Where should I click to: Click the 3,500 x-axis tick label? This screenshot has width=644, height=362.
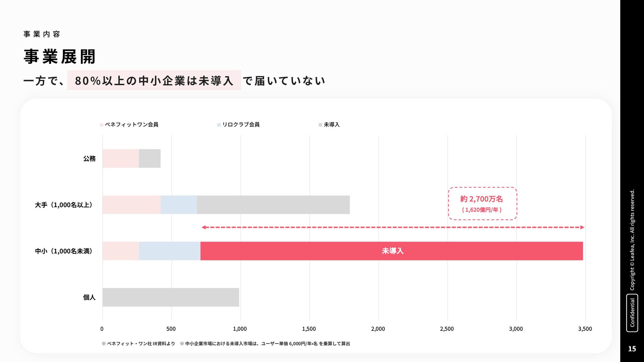[x=585, y=329]
